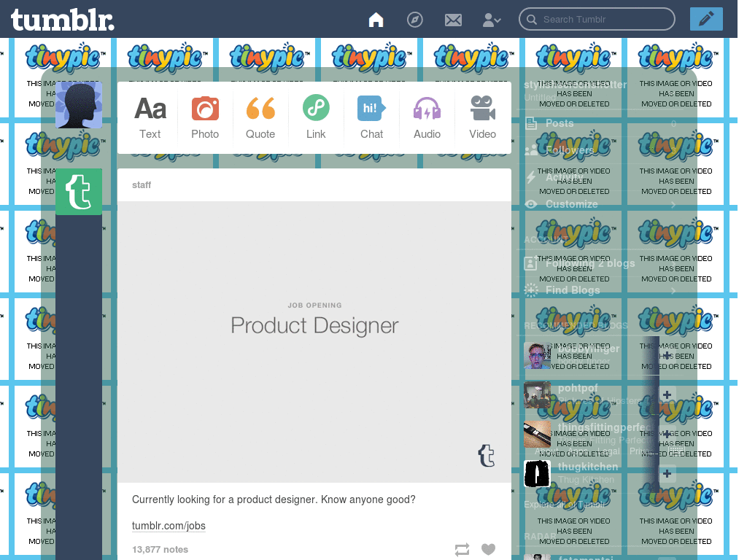Open the staff blog green avatar
The height and width of the screenshot is (560, 747).
coord(79,192)
